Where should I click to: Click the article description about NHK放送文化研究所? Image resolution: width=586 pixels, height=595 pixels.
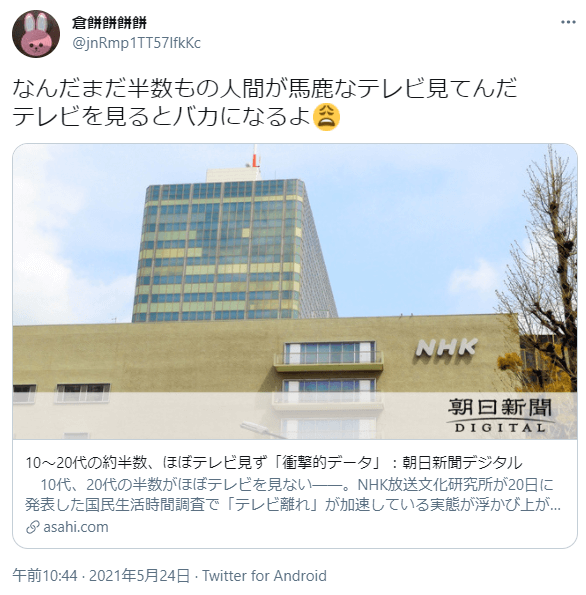(x=293, y=495)
